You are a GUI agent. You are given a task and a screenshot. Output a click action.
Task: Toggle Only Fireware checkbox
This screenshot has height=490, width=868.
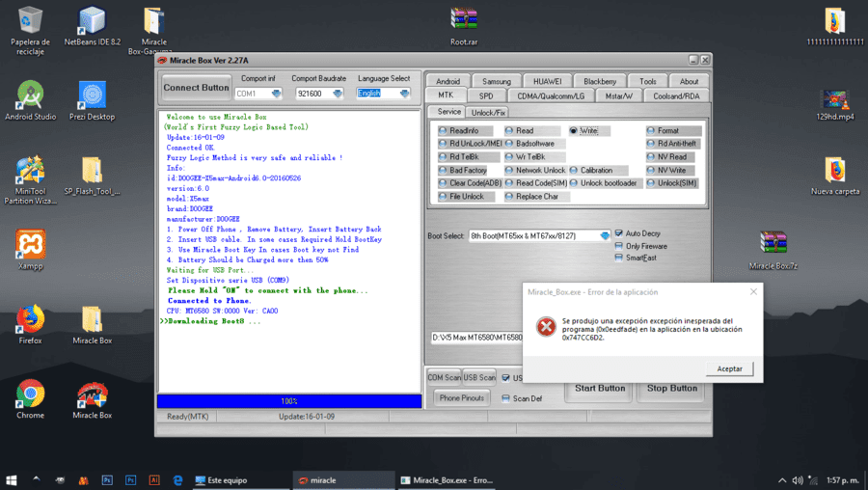619,245
